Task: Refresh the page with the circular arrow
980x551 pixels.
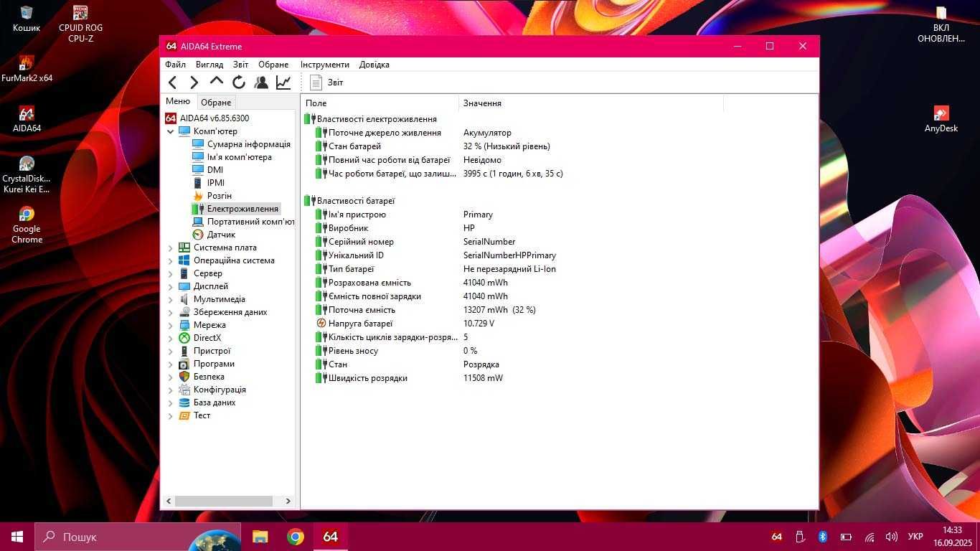Action: (x=239, y=83)
